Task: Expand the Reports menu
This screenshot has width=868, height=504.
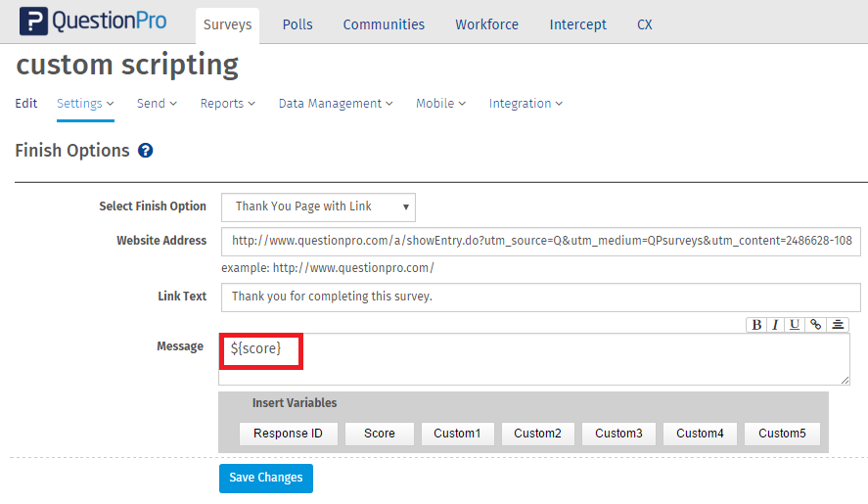Action: (x=227, y=104)
